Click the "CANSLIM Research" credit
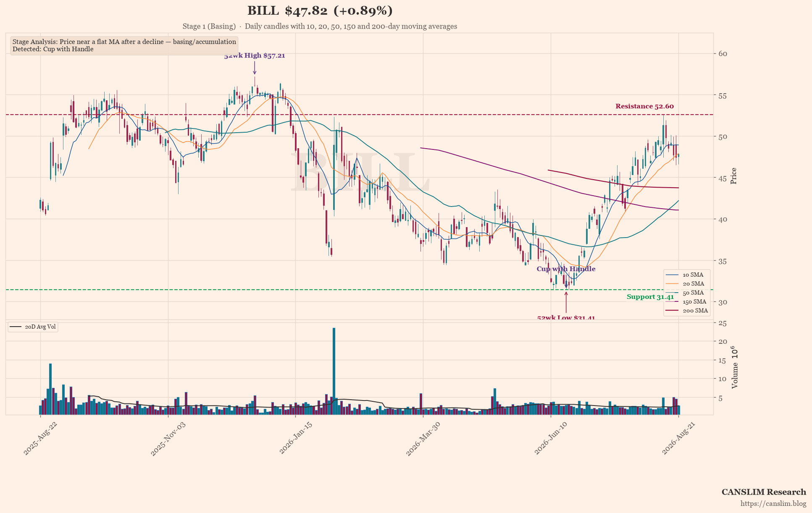 pyautogui.click(x=764, y=492)
